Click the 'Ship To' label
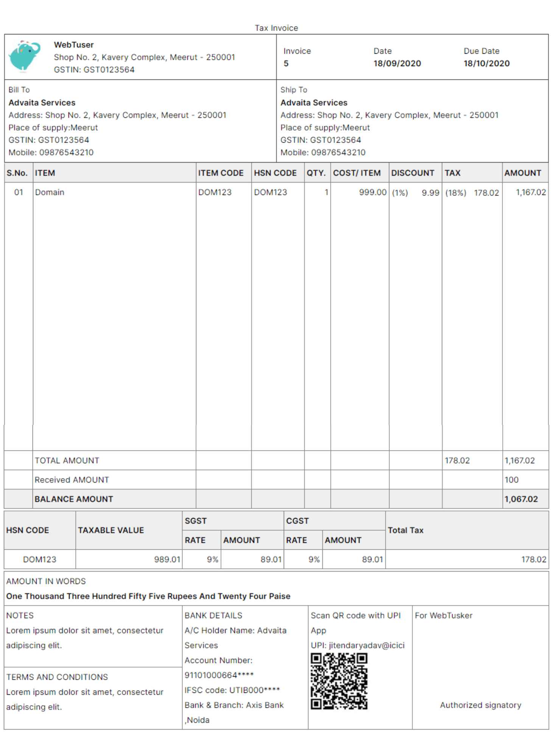This screenshot has height=756, width=558. [294, 90]
